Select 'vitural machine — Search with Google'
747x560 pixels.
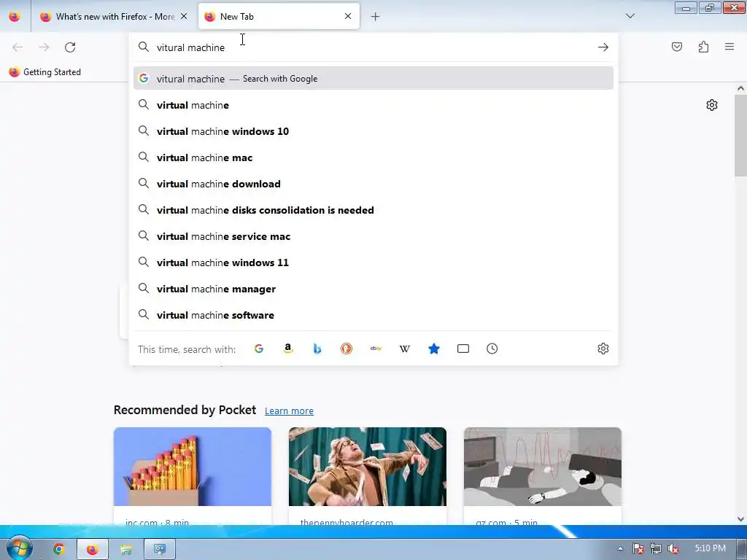[373, 79]
